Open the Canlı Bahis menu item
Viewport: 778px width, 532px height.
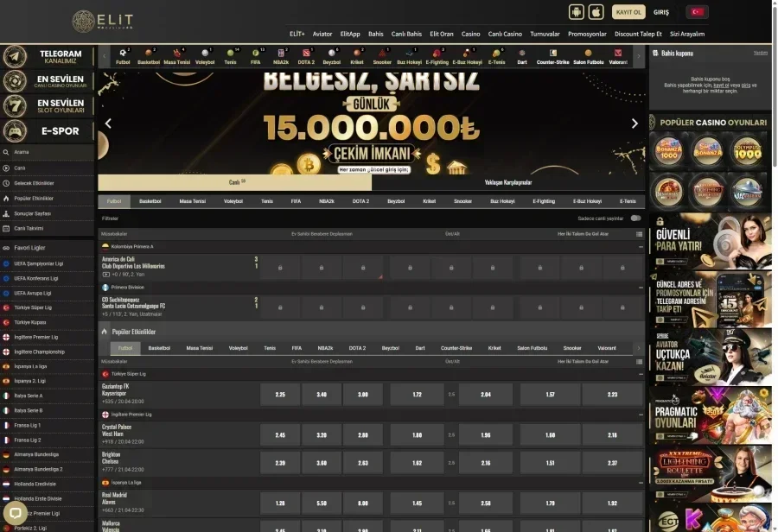point(406,35)
